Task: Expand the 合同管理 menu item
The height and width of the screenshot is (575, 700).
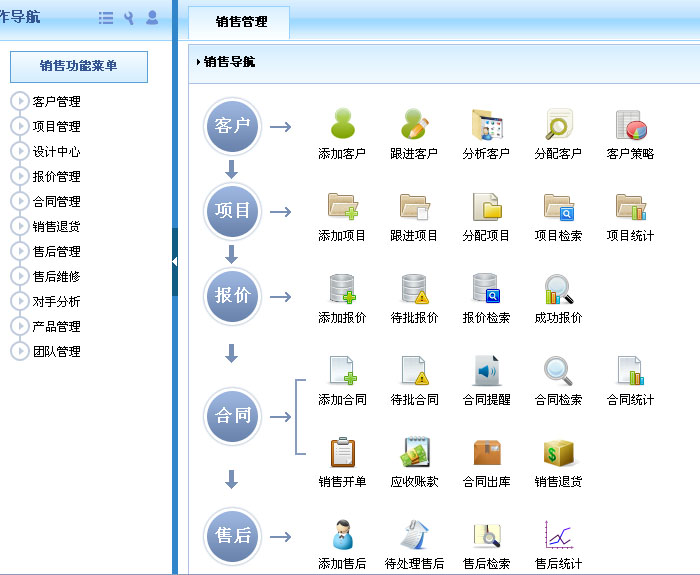Action: (19, 201)
